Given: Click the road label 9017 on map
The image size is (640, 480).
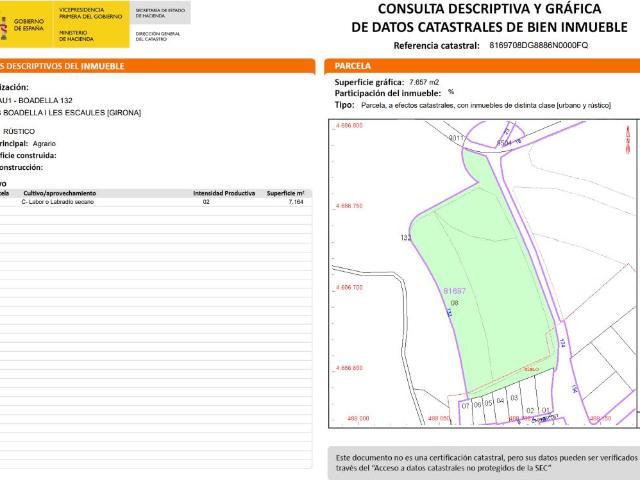Looking at the screenshot, I should click(457, 137).
